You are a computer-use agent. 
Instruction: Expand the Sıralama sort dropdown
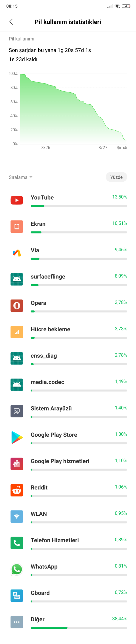pos(21,177)
